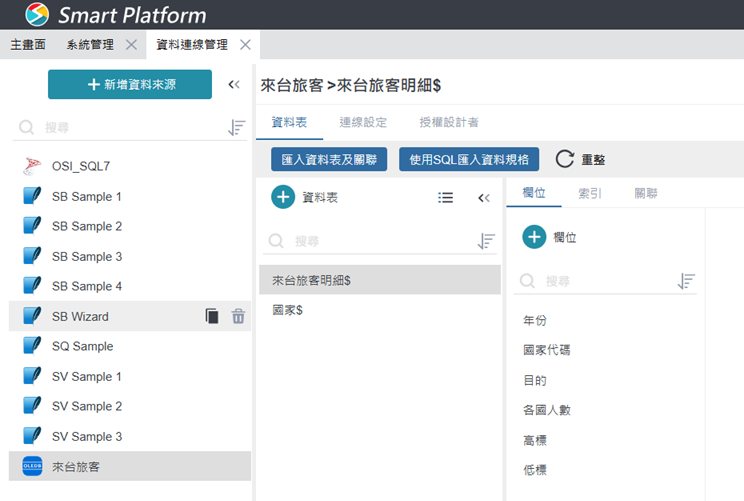Image resolution: width=744 pixels, height=501 pixels.
Task: Click the delete trash icon for SB Wizard
Action: pyautogui.click(x=238, y=316)
